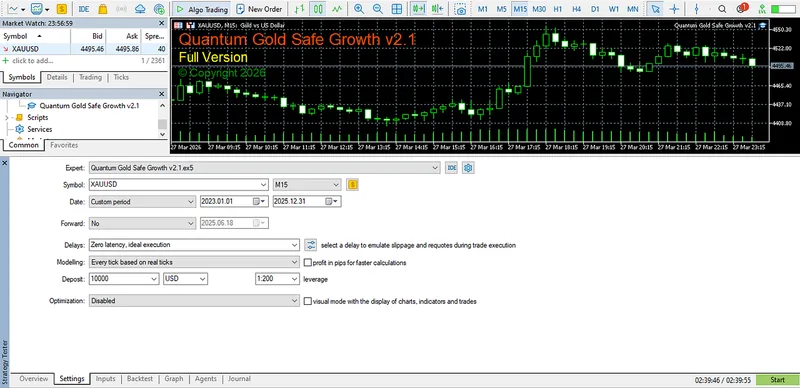Switch to the Journal tab
The image size is (800, 388).
[239, 379]
